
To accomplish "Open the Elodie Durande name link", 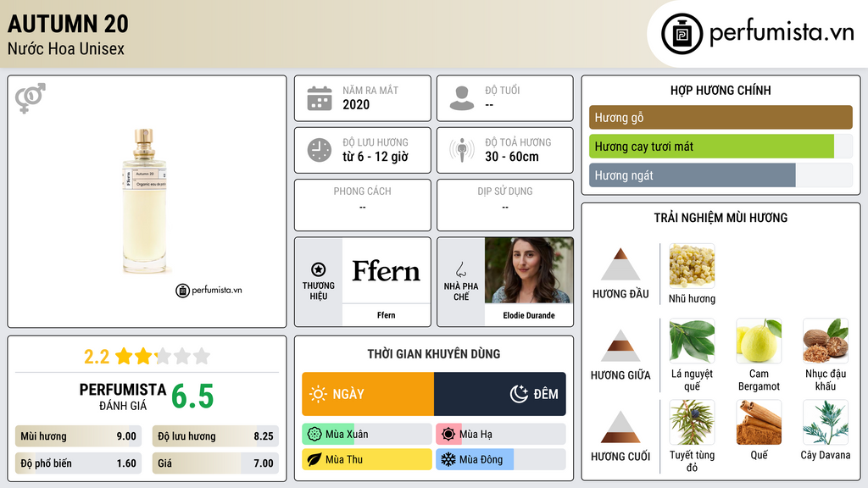I will click(529, 315).
